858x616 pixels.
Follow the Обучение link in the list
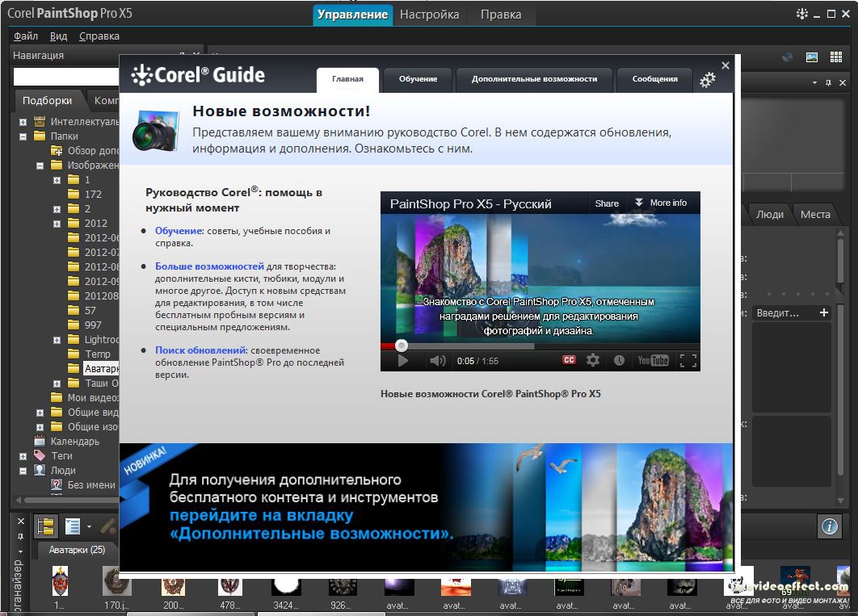click(179, 231)
